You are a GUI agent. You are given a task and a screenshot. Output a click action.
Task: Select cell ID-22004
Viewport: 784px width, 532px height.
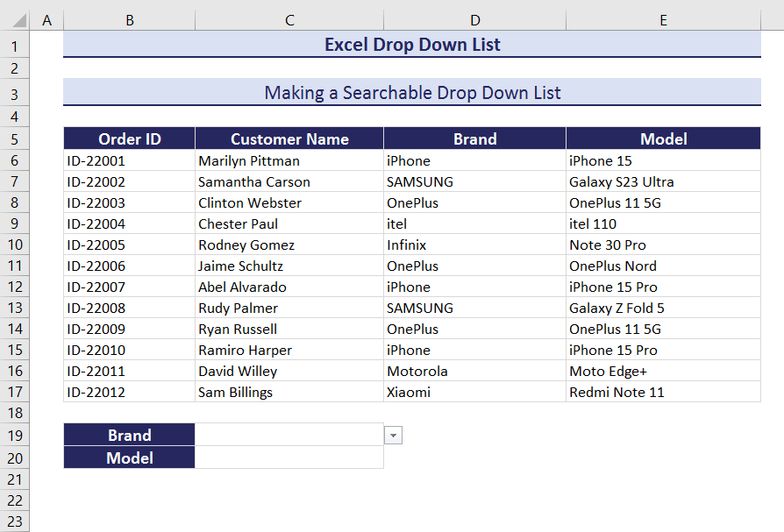click(130, 223)
